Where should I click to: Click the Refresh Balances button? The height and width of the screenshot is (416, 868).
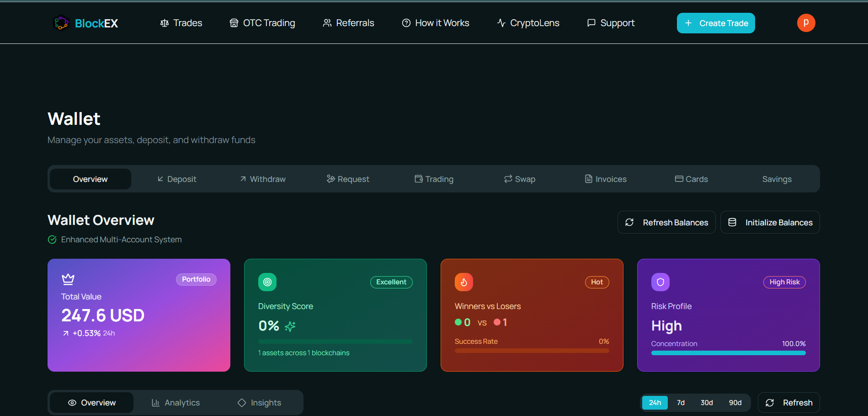tap(666, 222)
